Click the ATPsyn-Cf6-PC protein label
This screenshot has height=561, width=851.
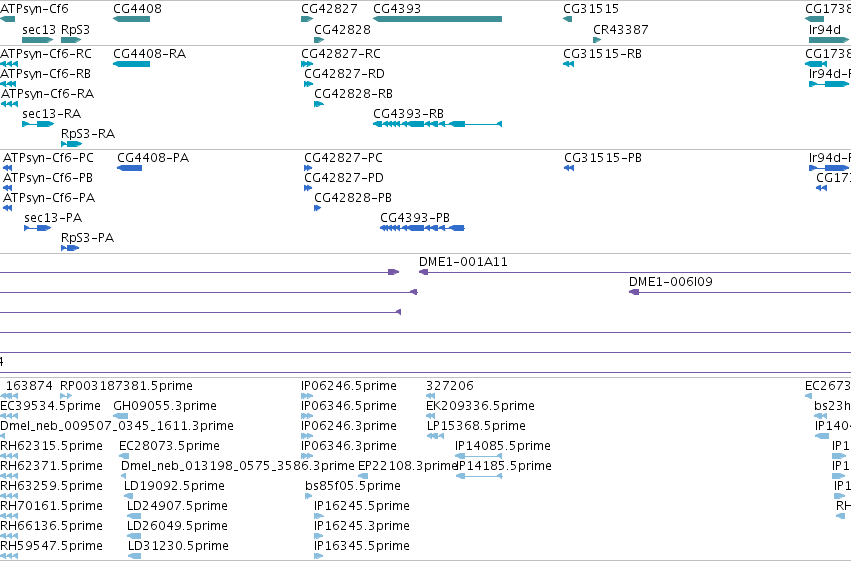coord(48,158)
